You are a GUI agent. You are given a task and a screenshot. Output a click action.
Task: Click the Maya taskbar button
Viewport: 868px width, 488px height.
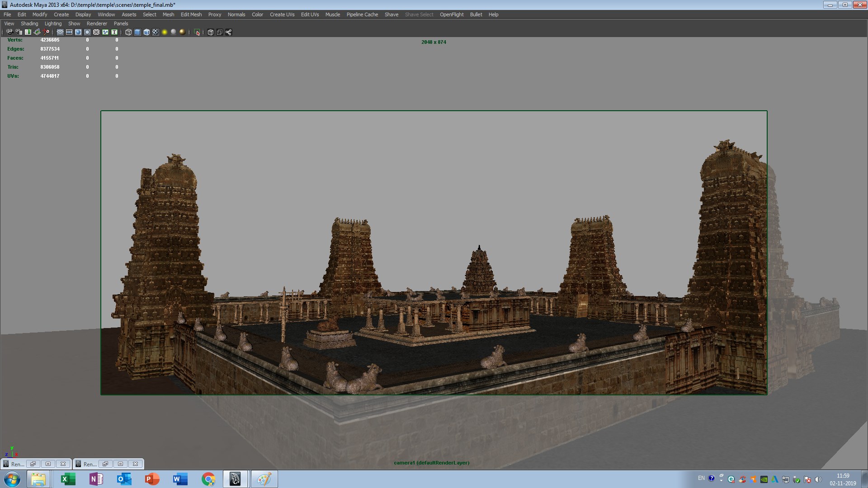click(x=236, y=479)
